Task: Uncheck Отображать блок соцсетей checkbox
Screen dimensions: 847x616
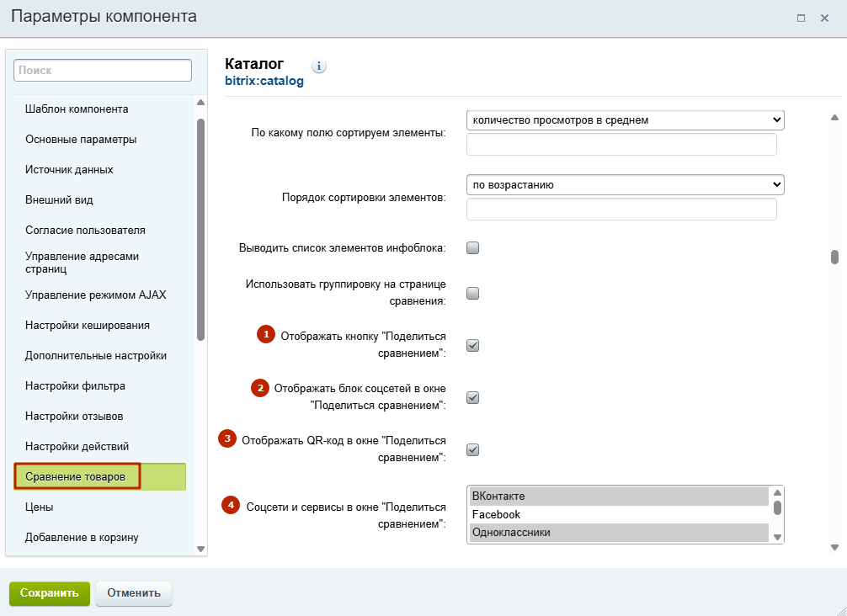Action: coord(472,398)
